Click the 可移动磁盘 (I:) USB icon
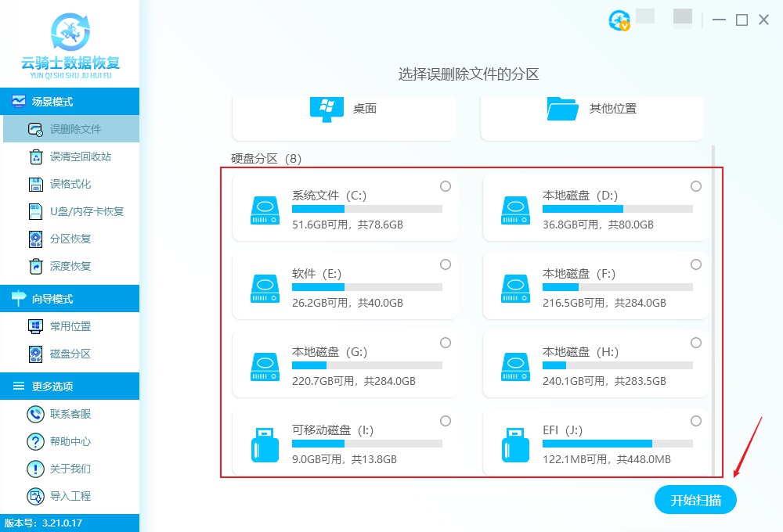The width and height of the screenshot is (783, 532). point(265,444)
